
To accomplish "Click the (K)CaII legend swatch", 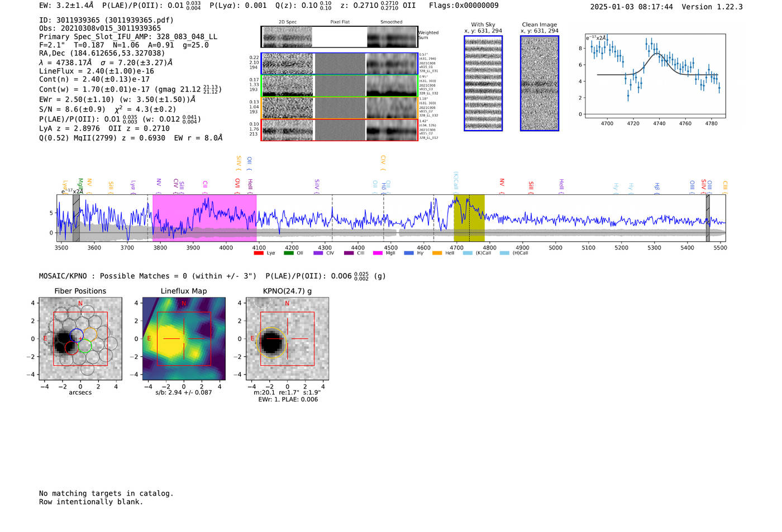I will pyautogui.click(x=468, y=253).
